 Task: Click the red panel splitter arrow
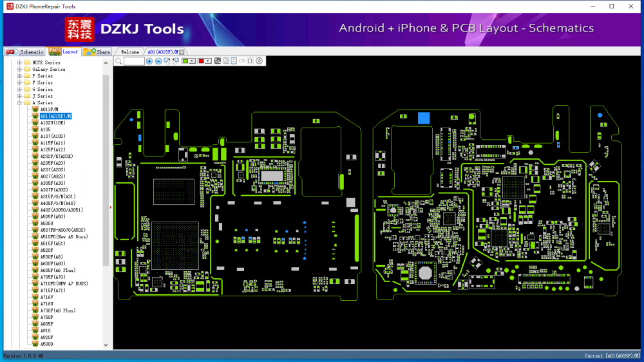pos(111,207)
